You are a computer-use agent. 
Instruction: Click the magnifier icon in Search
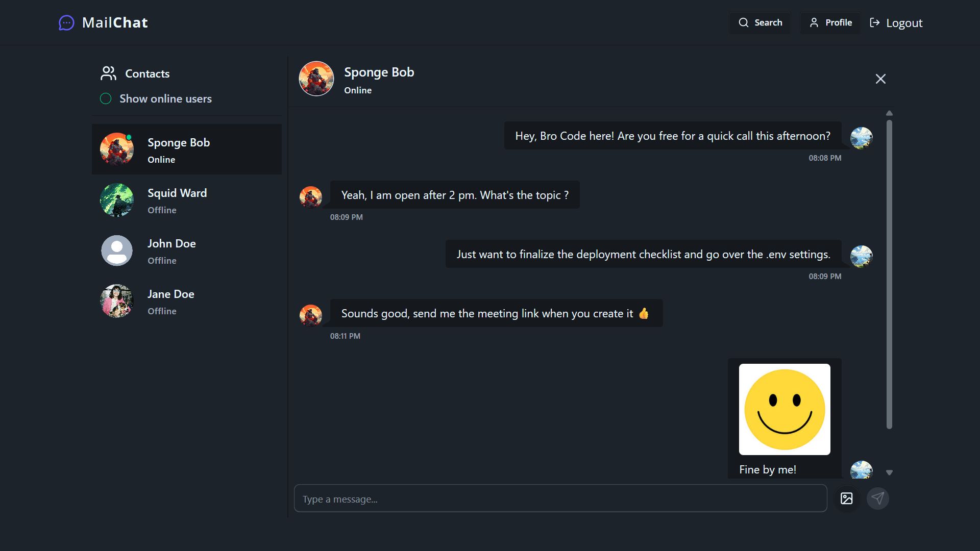pyautogui.click(x=743, y=23)
